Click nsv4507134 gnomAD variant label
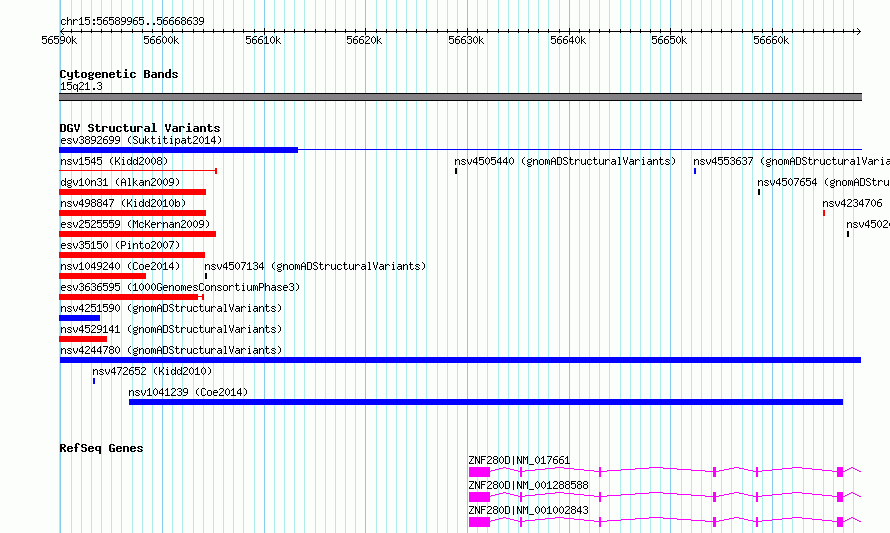The height and width of the screenshot is (533, 890). [x=315, y=266]
